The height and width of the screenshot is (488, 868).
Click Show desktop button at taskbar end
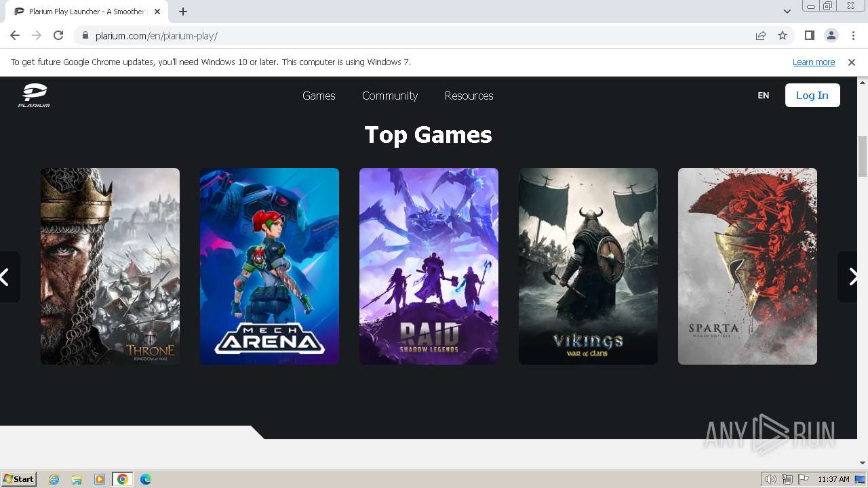tap(861, 479)
